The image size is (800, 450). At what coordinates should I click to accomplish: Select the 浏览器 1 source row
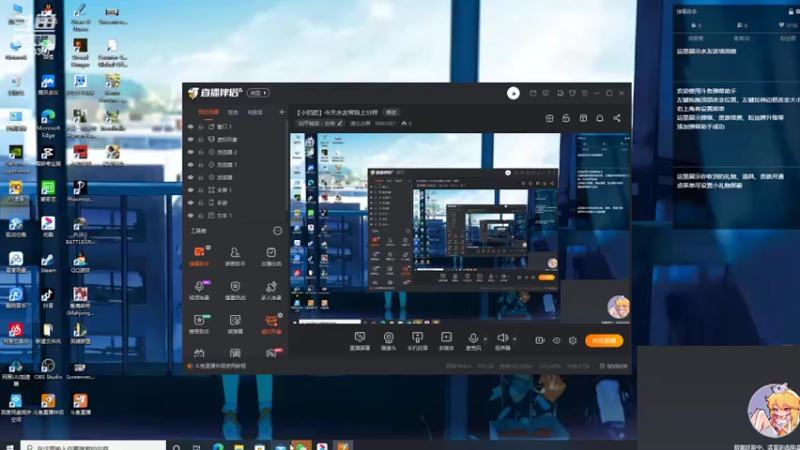(x=236, y=165)
